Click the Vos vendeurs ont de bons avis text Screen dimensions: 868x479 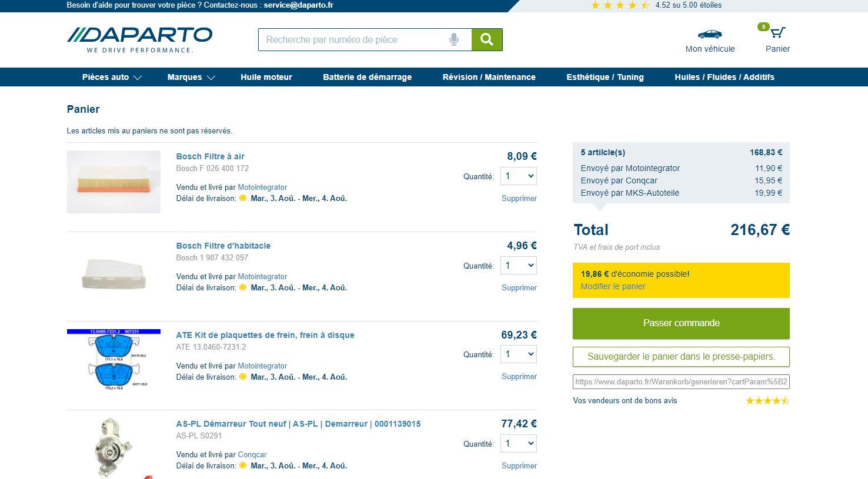click(625, 401)
